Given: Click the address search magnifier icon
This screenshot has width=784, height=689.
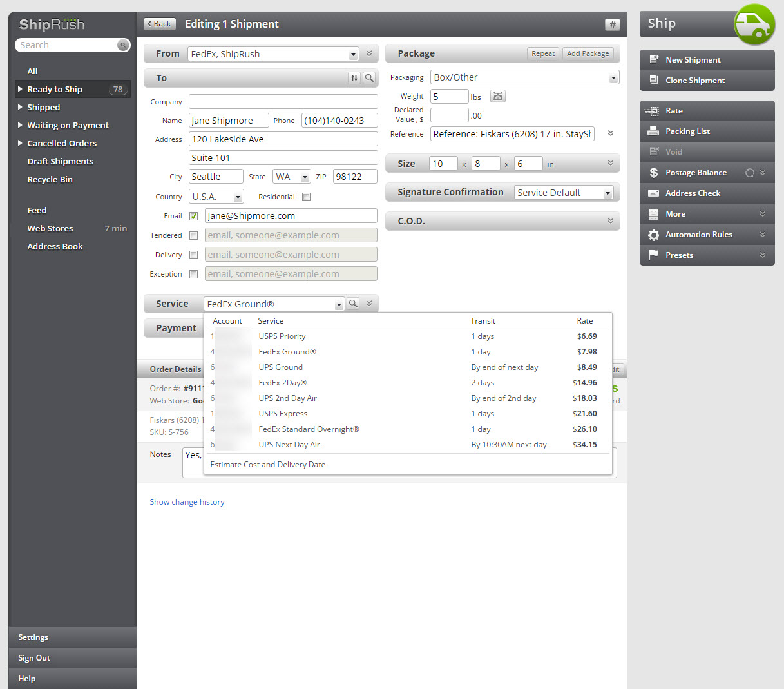Looking at the screenshot, I should tap(369, 78).
